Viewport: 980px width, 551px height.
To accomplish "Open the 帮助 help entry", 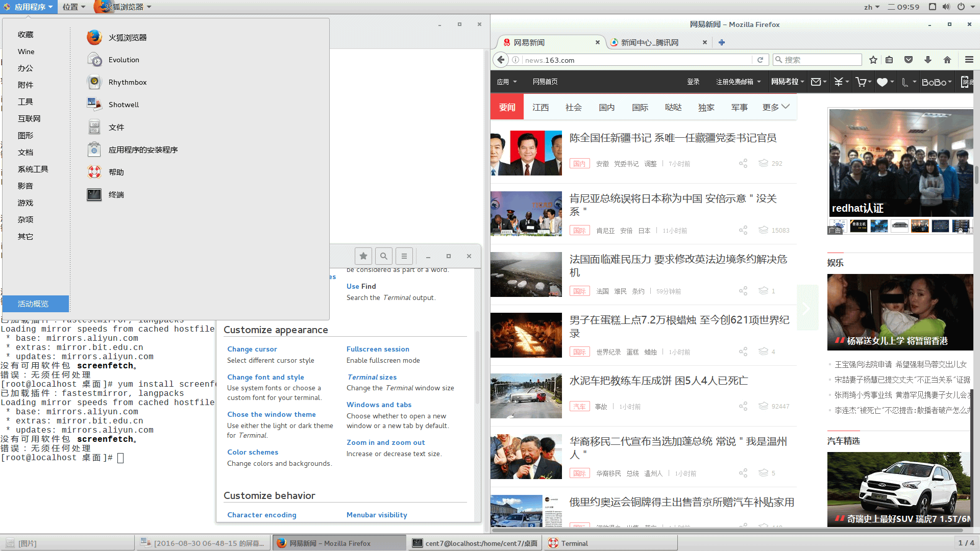I will pyautogui.click(x=106, y=172).
